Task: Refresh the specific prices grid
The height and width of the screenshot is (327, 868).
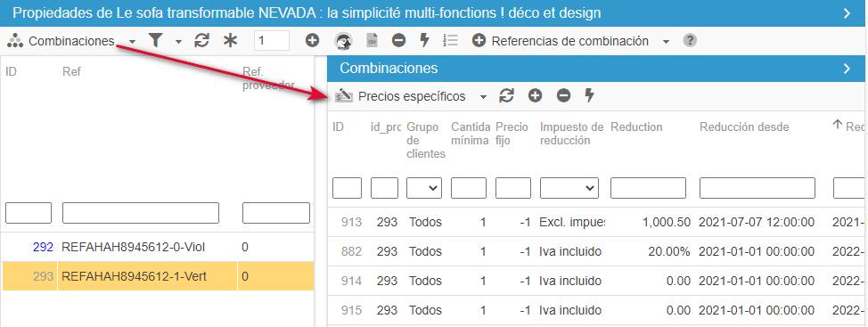Action: coord(506,95)
